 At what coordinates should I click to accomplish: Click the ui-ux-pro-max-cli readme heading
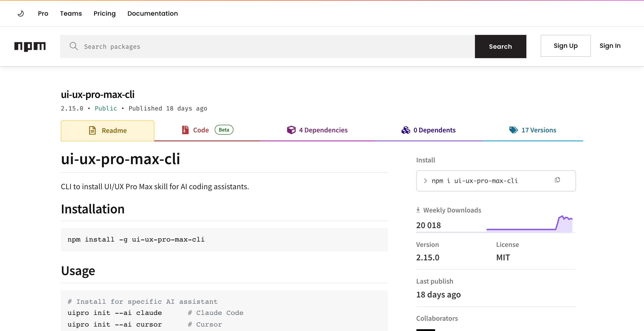pos(121,159)
